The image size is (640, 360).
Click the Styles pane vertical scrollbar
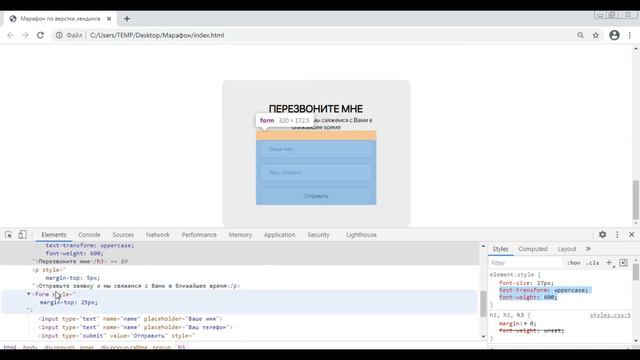[636, 271]
